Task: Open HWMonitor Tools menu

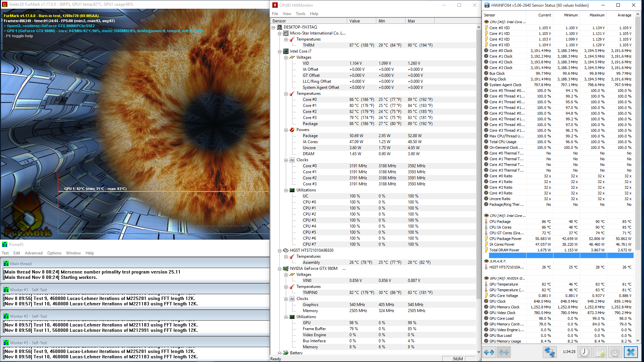Action: tap(301, 14)
